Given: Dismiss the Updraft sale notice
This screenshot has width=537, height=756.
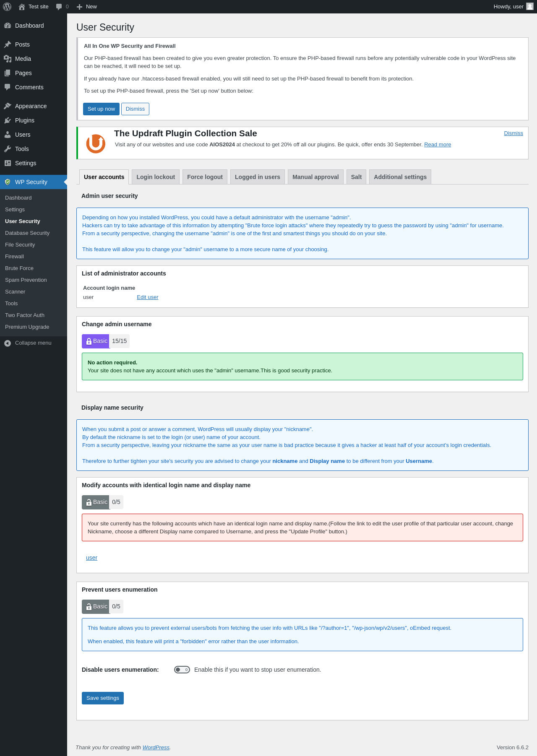Looking at the screenshot, I should click(513, 133).
